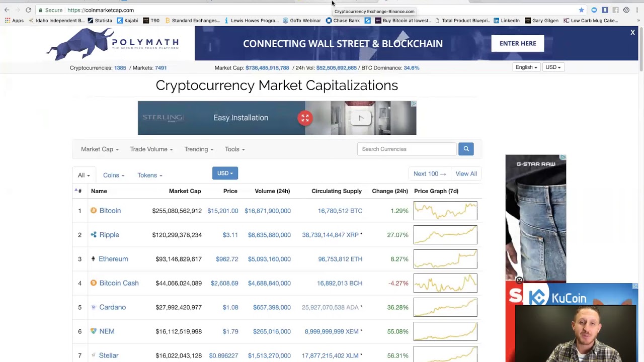Viewport: 644px width, 362px height.
Task: Click the bookmark star in address bar
Action: tap(582, 10)
